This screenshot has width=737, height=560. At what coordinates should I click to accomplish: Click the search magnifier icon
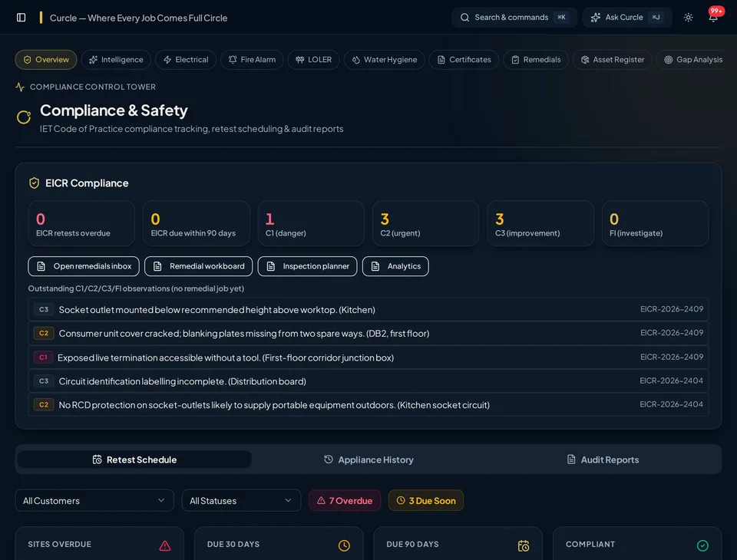[464, 18]
